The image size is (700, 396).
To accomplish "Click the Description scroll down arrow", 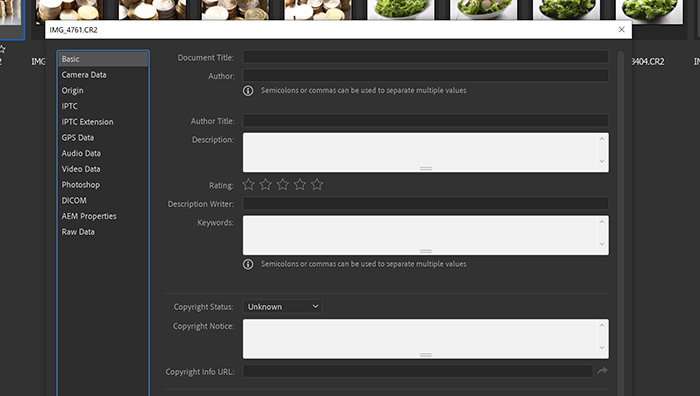I will (602, 161).
